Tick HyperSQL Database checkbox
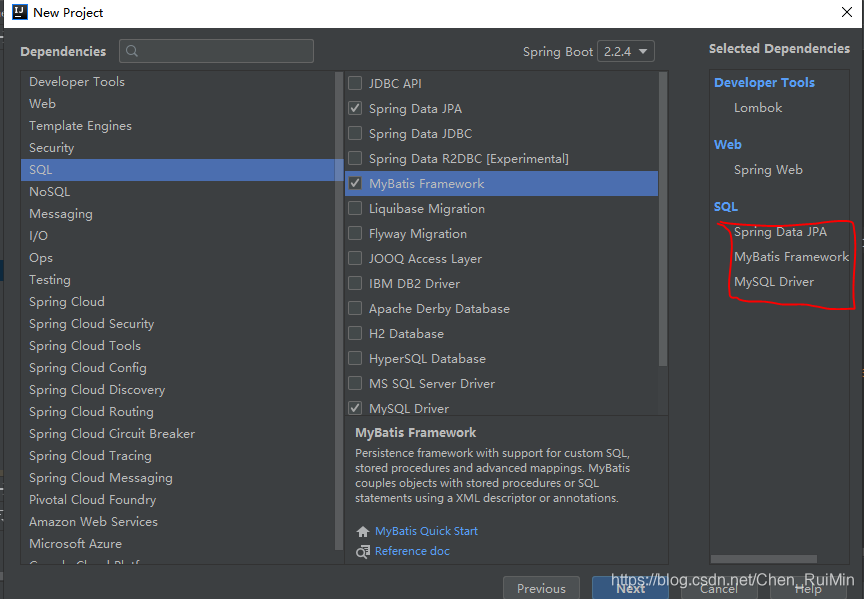This screenshot has width=864, height=599. (355, 358)
